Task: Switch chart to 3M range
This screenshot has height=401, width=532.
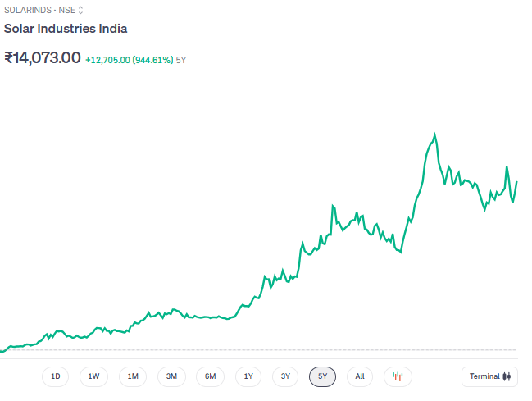Action: point(171,376)
